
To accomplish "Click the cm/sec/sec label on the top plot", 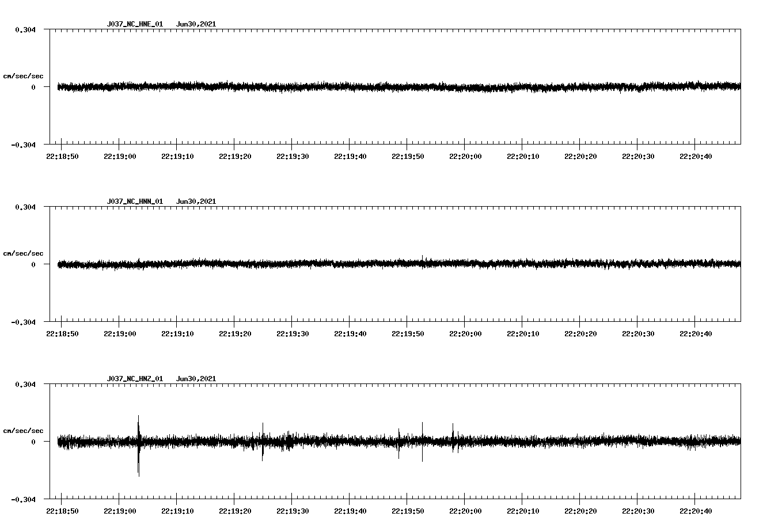I will [x=24, y=75].
